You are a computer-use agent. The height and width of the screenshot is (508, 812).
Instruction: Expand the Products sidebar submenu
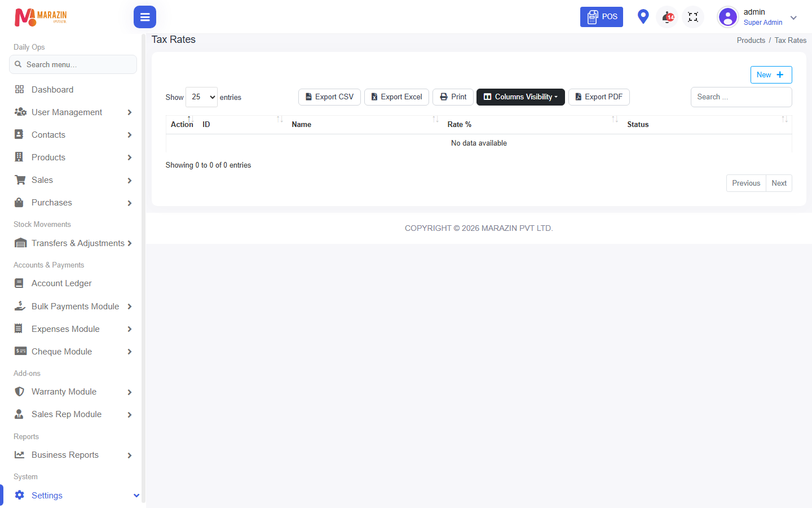pyautogui.click(x=73, y=157)
